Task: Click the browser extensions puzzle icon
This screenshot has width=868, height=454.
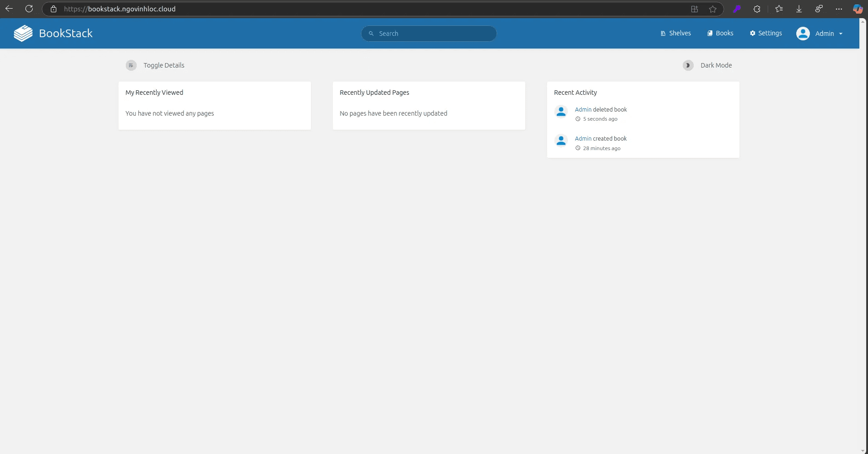Action: coord(757,9)
